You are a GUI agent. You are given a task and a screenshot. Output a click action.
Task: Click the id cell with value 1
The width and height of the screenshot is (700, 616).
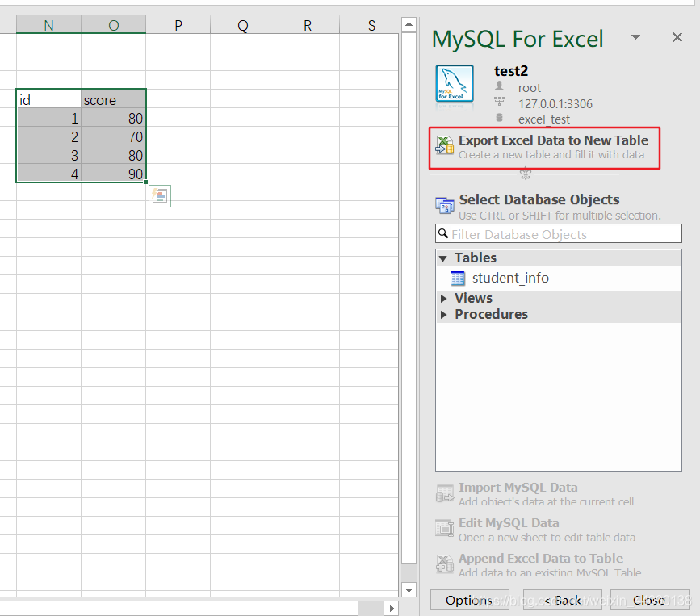48,118
